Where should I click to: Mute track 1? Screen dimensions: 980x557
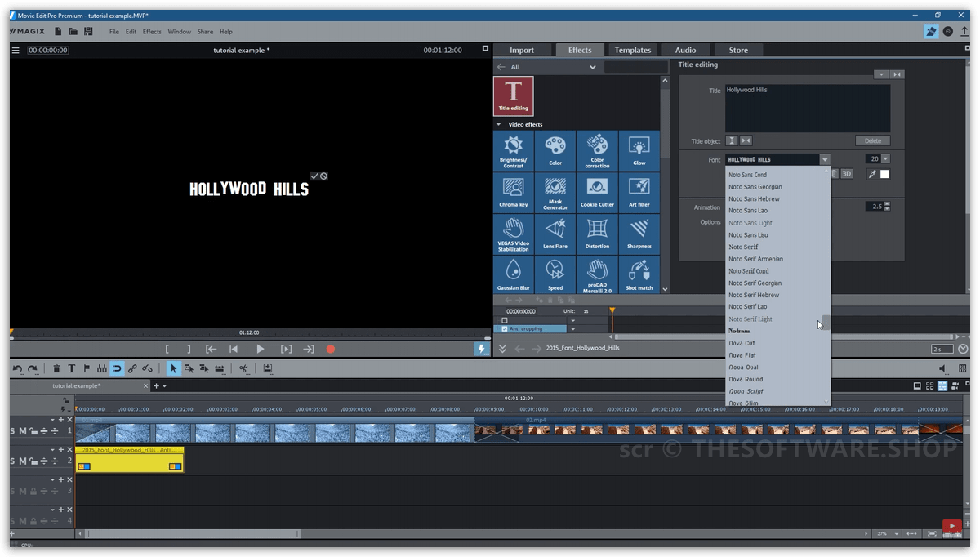pyautogui.click(x=23, y=430)
